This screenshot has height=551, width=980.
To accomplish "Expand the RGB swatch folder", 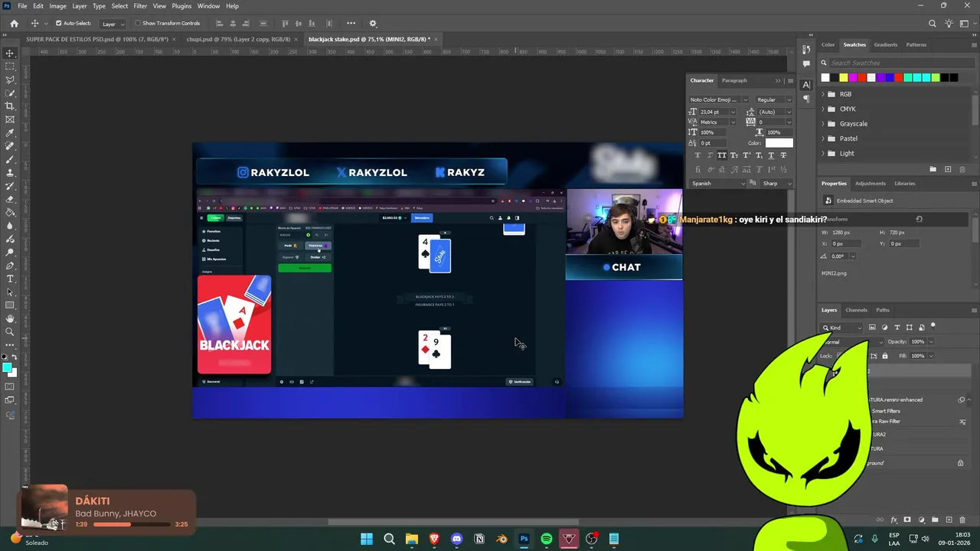I will [x=823, y=94].
